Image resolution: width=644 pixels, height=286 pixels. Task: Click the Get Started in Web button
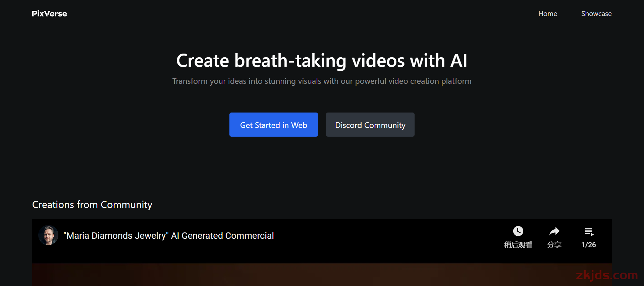(x=274, y=125)
